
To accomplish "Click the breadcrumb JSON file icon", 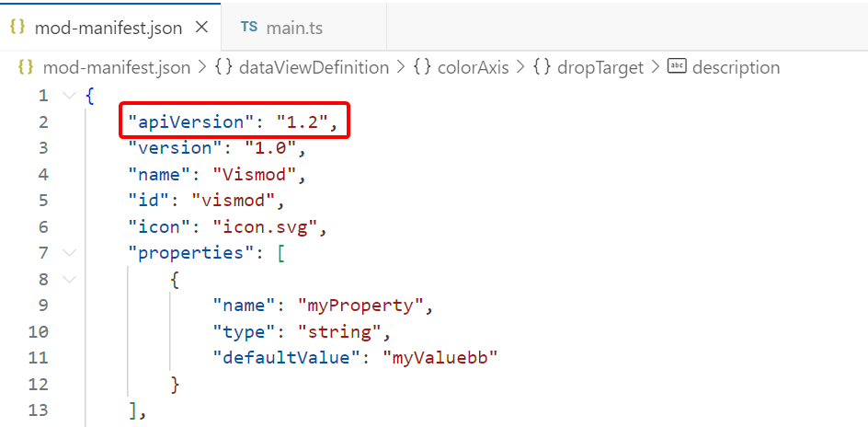I will tap(26, 67).
